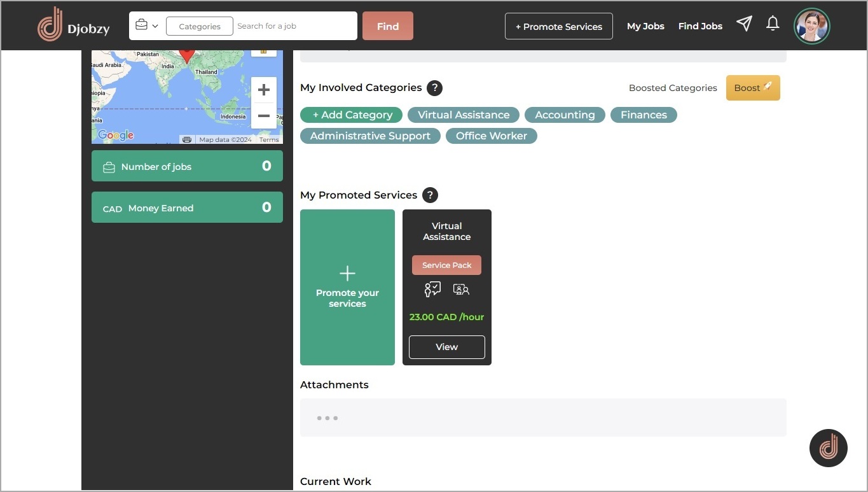868x492 pixels.
Task: Open the paper plane messages icon
Action: click(x=744, y=24)
